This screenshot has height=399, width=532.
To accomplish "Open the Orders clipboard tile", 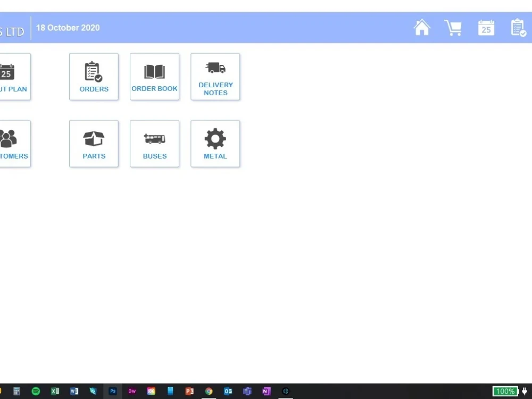I will 94,76.
